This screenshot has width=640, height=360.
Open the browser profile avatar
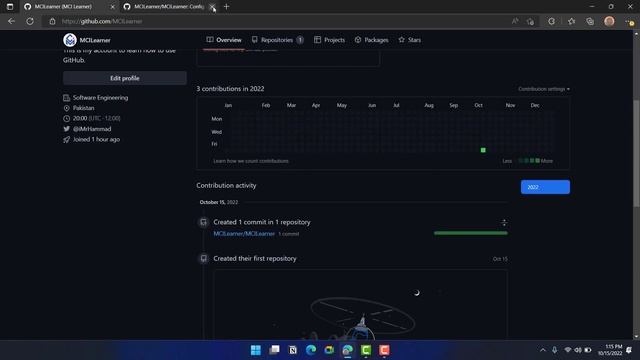[x=609, y=21]
